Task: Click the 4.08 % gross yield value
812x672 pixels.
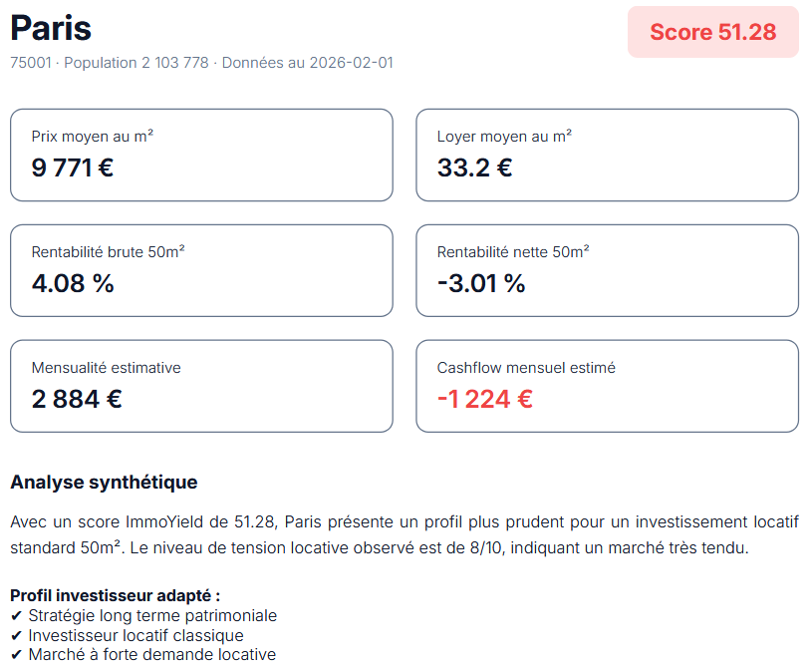Action: pyautogui.click(x=73, y=283)
